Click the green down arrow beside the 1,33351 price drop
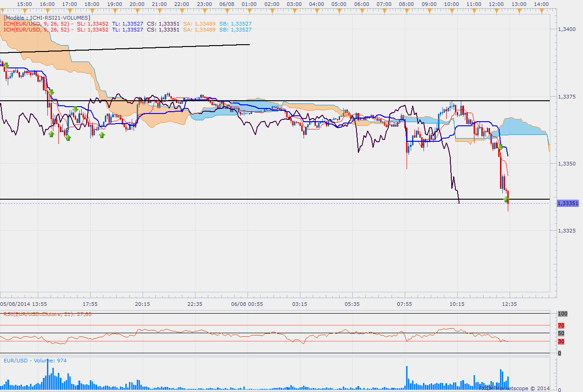Screen dimensions: 583x392 [500, 147]
